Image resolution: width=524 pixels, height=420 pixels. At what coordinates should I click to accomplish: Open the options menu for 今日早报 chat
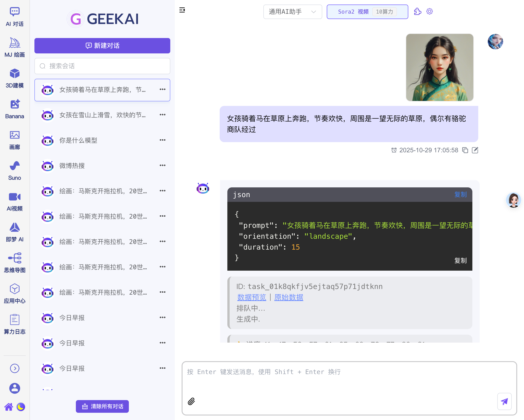162,317
